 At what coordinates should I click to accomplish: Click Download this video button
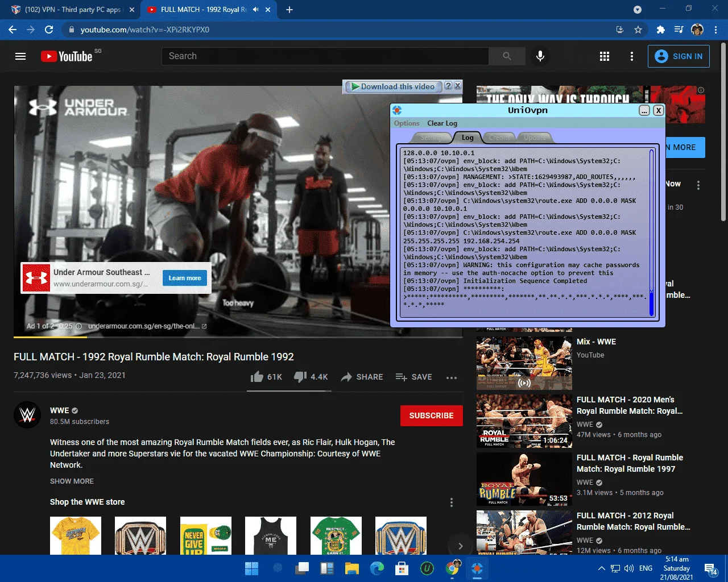392,86
